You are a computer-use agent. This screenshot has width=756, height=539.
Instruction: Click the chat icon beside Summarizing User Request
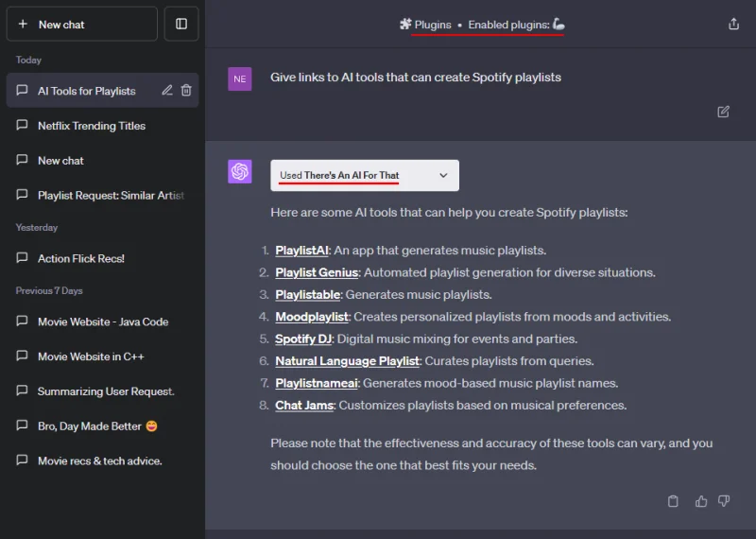22,391
